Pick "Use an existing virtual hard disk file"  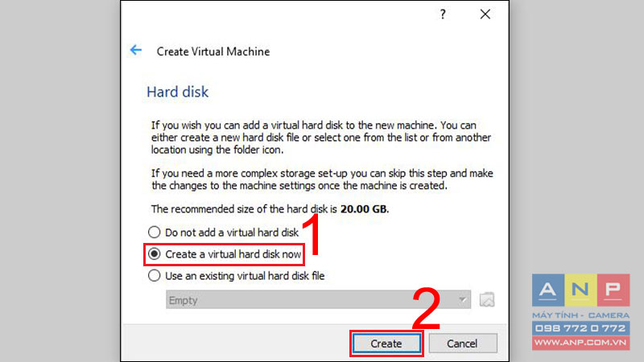pos(236,276)
